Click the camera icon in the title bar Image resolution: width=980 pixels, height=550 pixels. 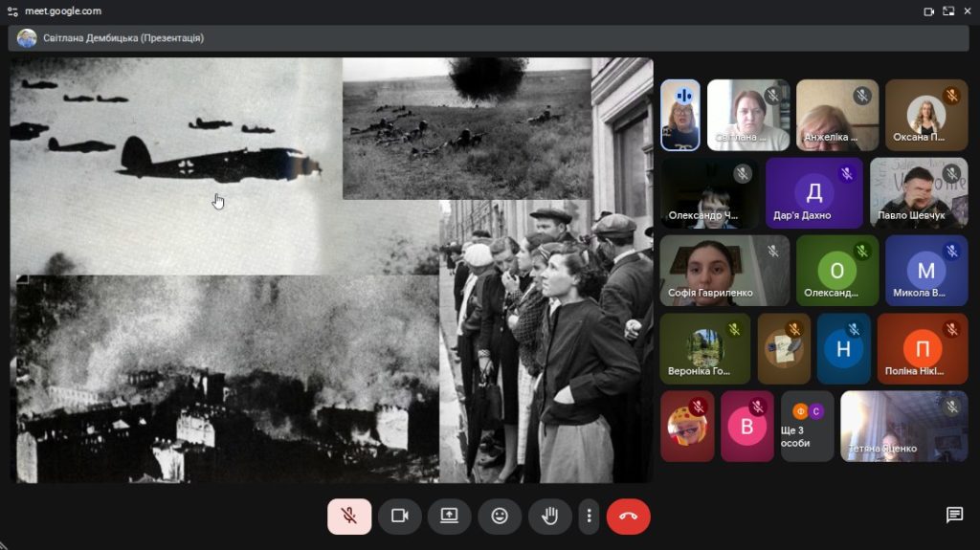pos(928,11)
